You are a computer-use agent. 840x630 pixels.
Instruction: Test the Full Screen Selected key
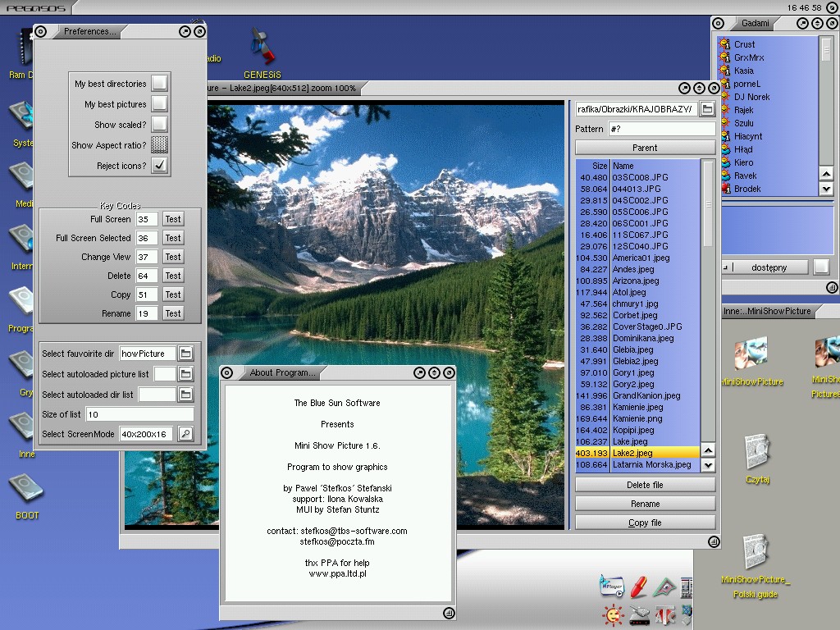point(173,238)
